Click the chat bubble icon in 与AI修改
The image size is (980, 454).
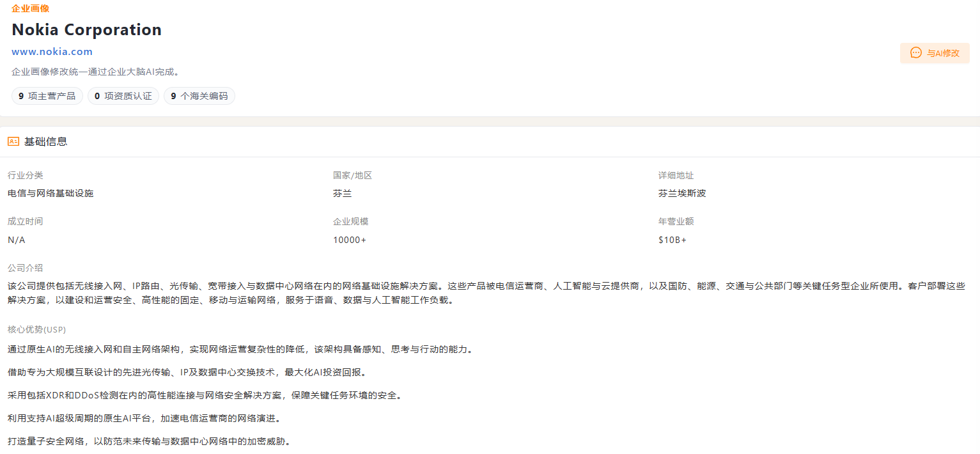[x=915, y=53]
